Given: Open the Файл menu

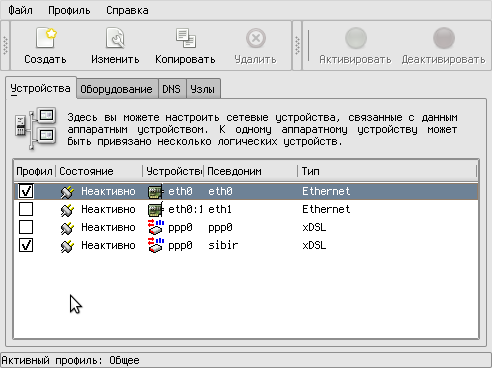Looking at the screenshot, I should coord(20,10).
